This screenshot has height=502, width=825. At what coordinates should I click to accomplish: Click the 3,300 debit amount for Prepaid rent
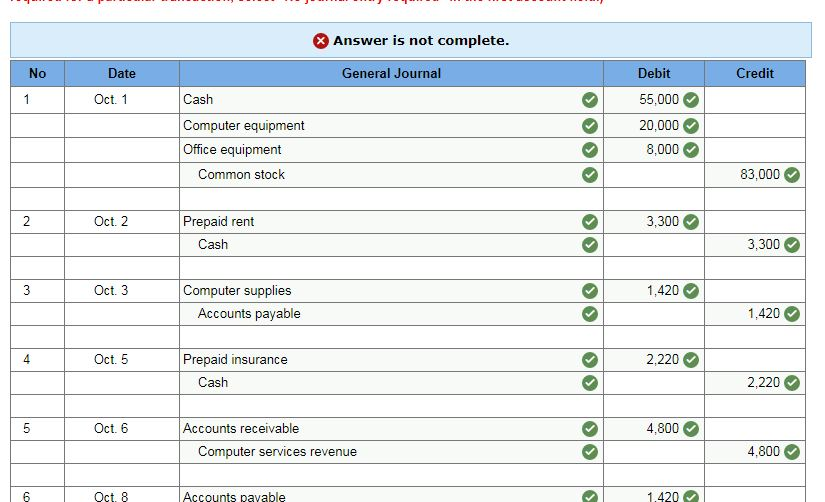tap(662, 222)
